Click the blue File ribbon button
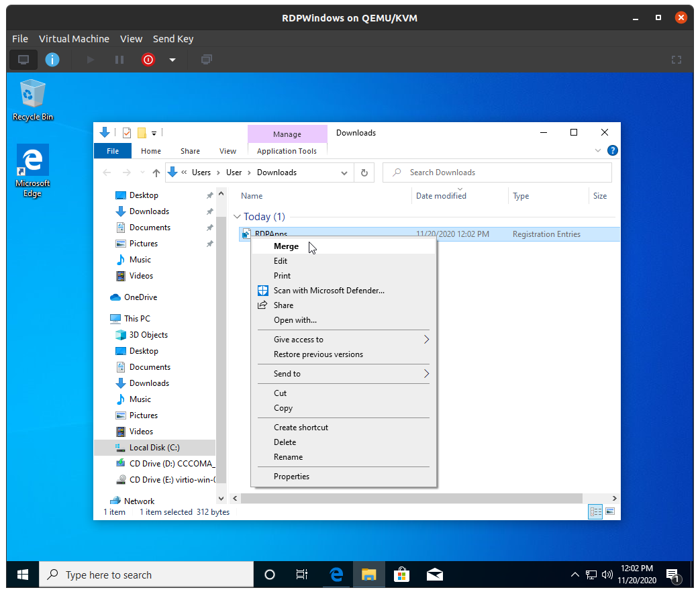 113,151
